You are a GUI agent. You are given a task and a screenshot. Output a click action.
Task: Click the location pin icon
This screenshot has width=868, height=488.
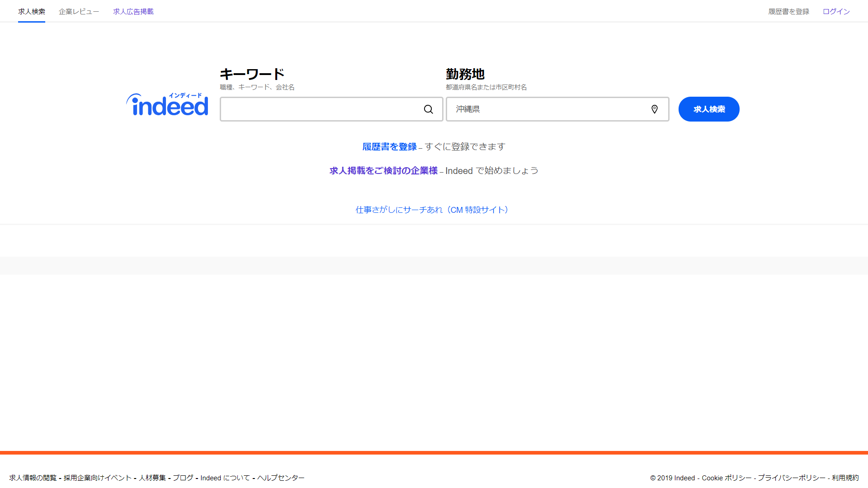point(654,109)
